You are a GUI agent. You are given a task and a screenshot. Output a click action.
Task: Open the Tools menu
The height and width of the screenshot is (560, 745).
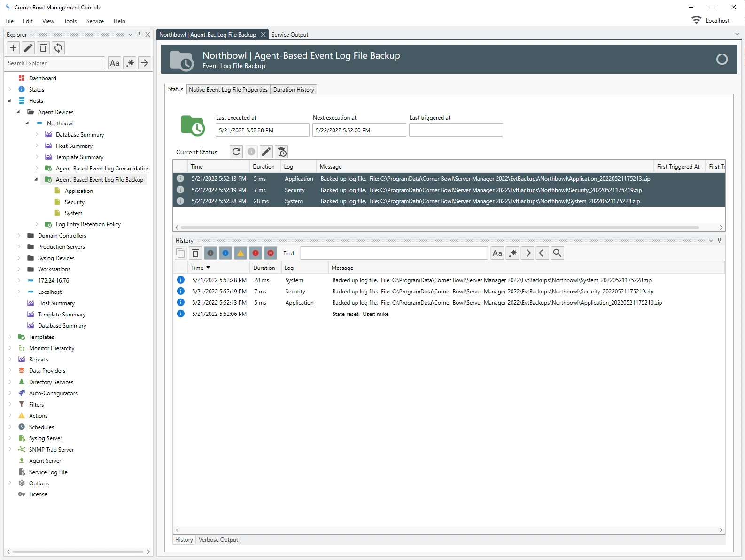[x=70, y=21]
